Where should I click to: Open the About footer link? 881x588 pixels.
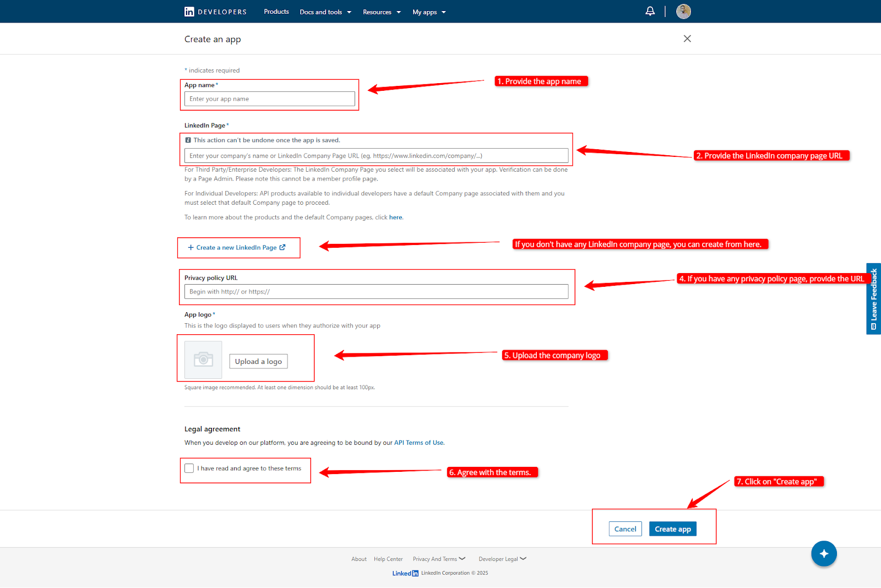click(x=359, y=559)
